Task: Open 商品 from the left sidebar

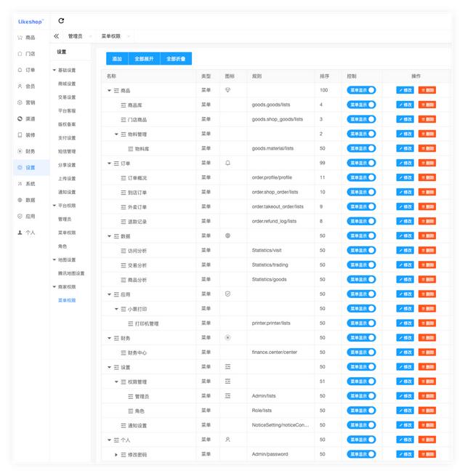Action: 27,37
